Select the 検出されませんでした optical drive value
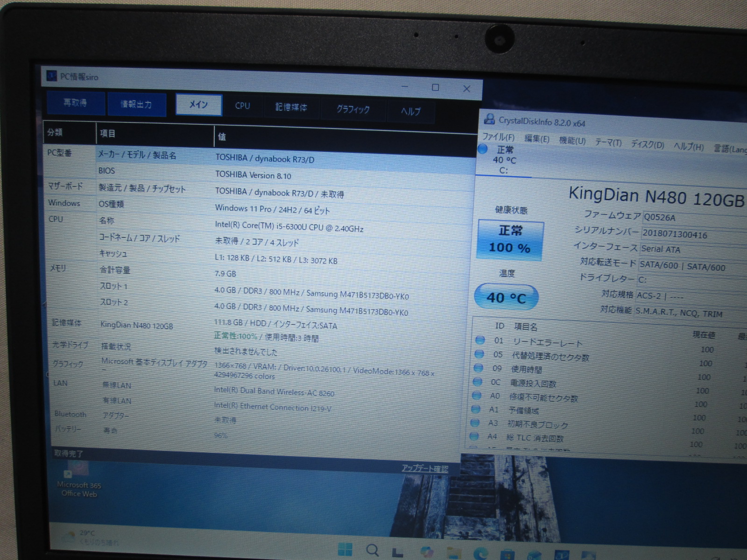 246,351
